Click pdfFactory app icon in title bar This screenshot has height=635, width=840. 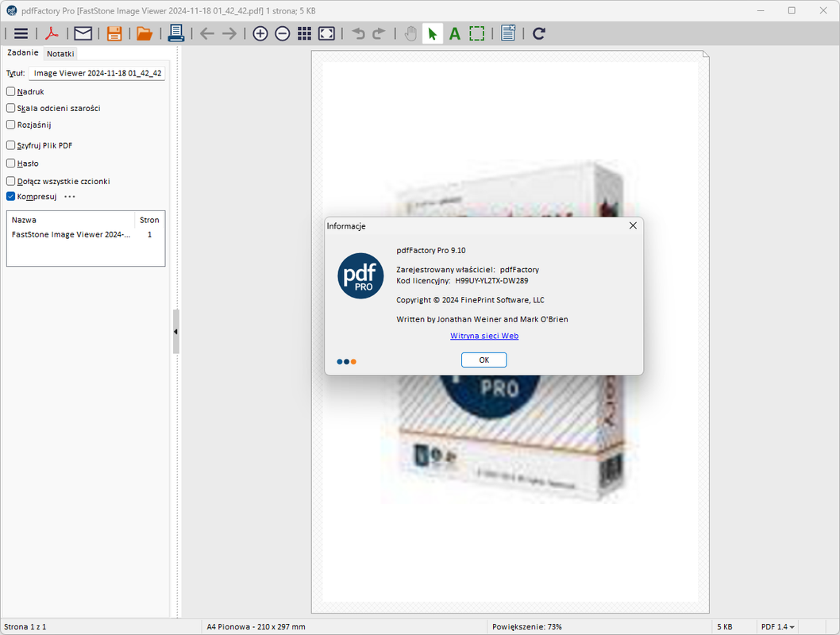[12, 10]
